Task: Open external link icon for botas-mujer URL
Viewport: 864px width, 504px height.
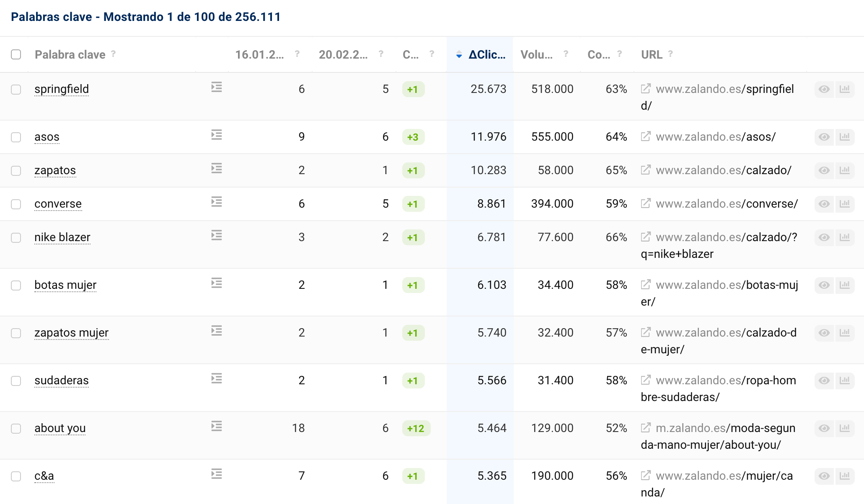Action: click(646, 284)
